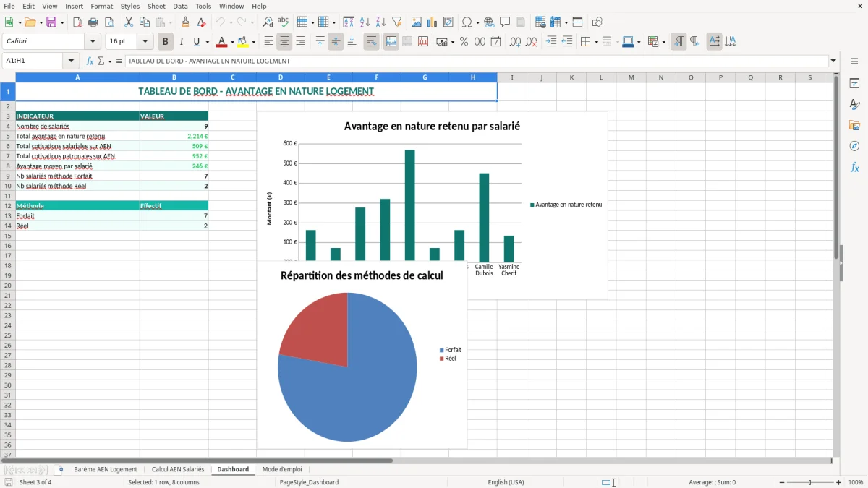
Task: Click the Print icon
Action: 93,22
